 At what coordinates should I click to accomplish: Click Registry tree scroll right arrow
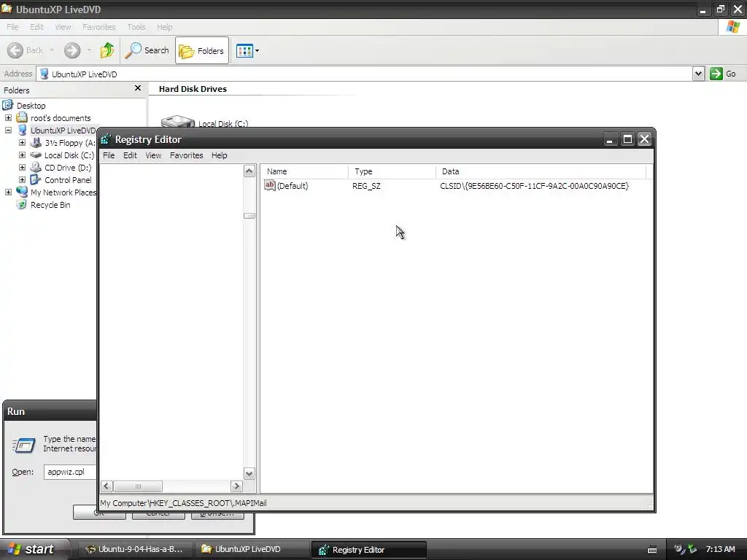point(236,486)
